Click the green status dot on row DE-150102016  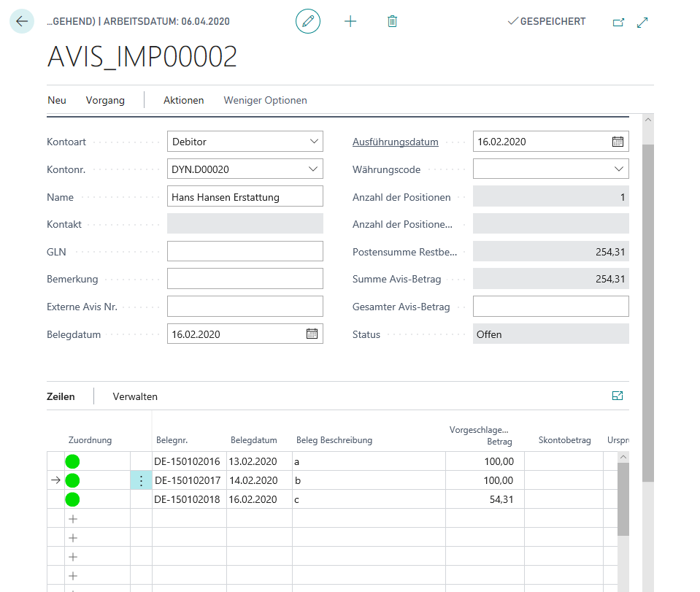72,461
